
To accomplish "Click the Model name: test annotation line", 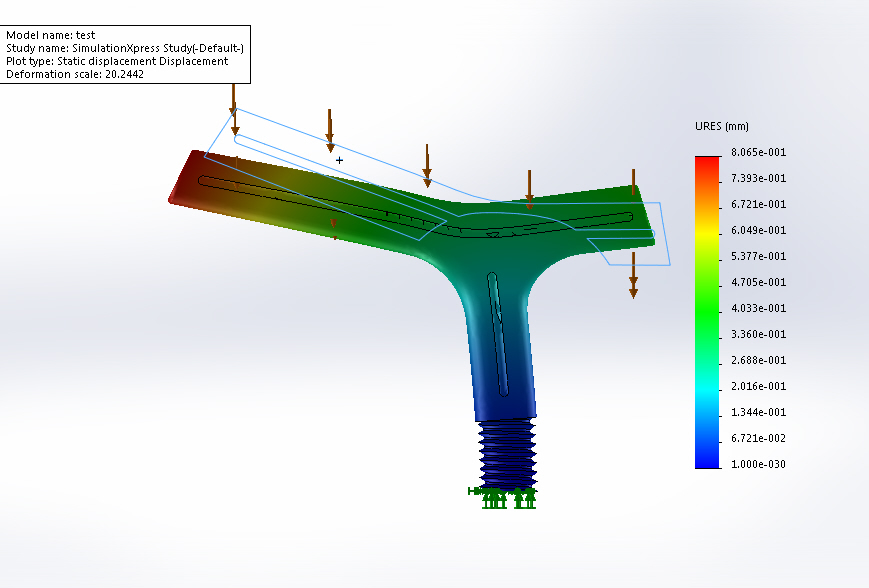I will (x=50, y=35).
